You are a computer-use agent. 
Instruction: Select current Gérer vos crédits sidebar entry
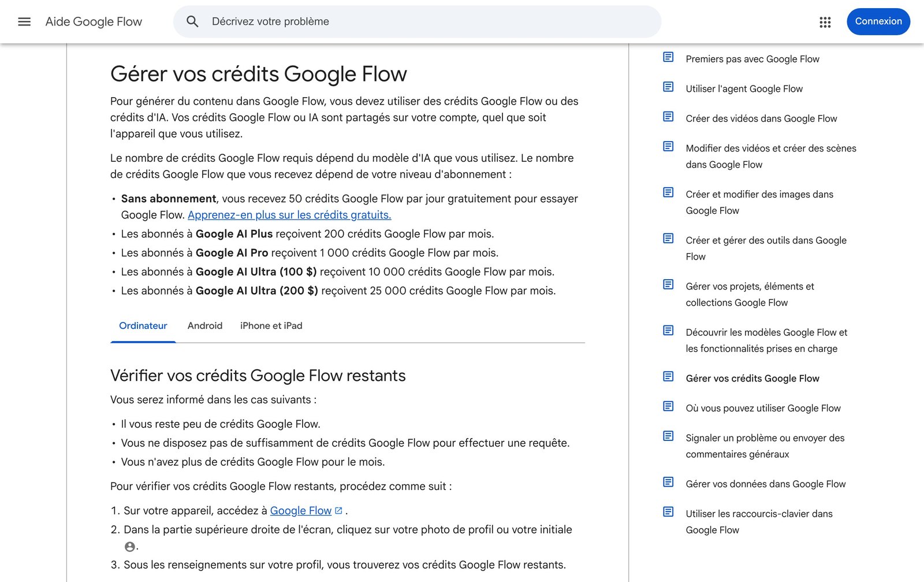tap(752, 379)
